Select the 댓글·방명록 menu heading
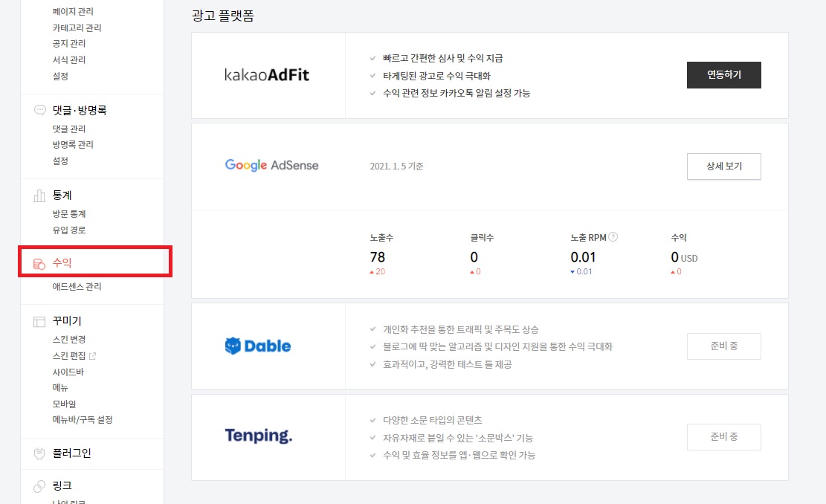The width and height of the screenshot is (826, 504). (80, 111)
